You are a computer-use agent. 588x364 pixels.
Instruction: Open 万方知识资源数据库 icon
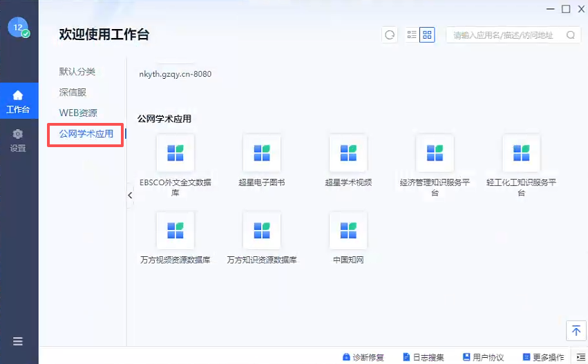[262, 231]
